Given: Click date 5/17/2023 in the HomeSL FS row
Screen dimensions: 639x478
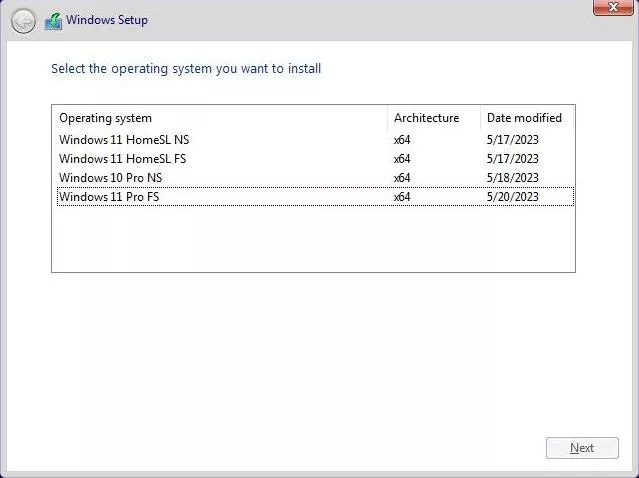Looking at the screenshot, I should [x=512, y=159].
